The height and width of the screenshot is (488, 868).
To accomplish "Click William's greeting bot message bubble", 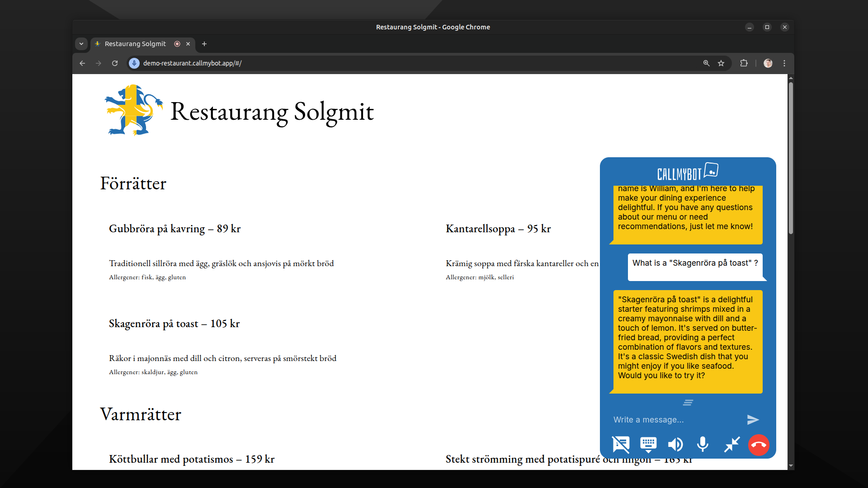I will (688, 215).
